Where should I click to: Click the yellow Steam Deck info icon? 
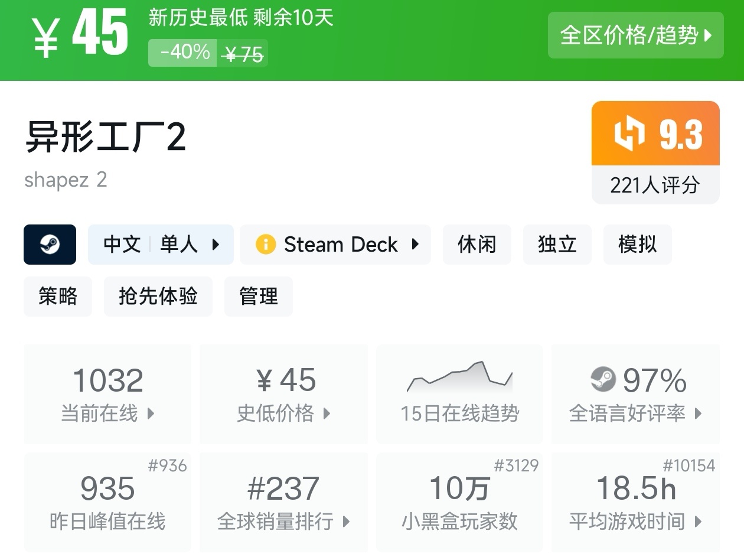tap(266, 245)
